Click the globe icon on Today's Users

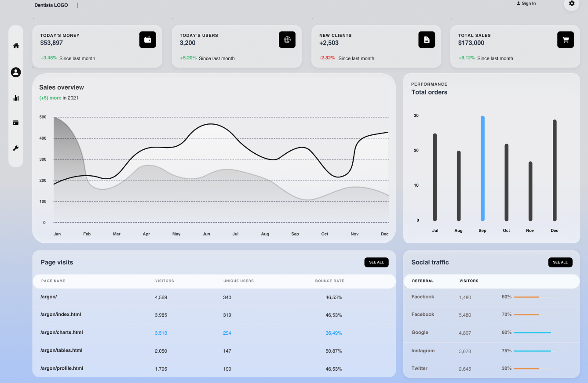click(x=287, y=40)
